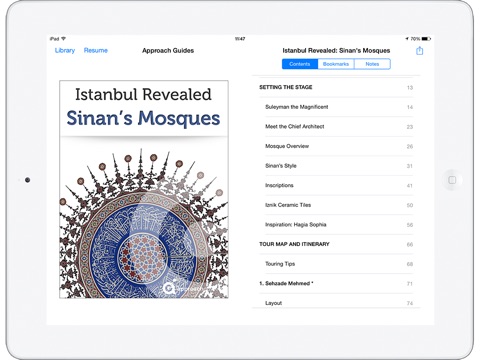Switch to the Bookmarks tab
Screen dimensions: 480x360
[x=336, y=64]
